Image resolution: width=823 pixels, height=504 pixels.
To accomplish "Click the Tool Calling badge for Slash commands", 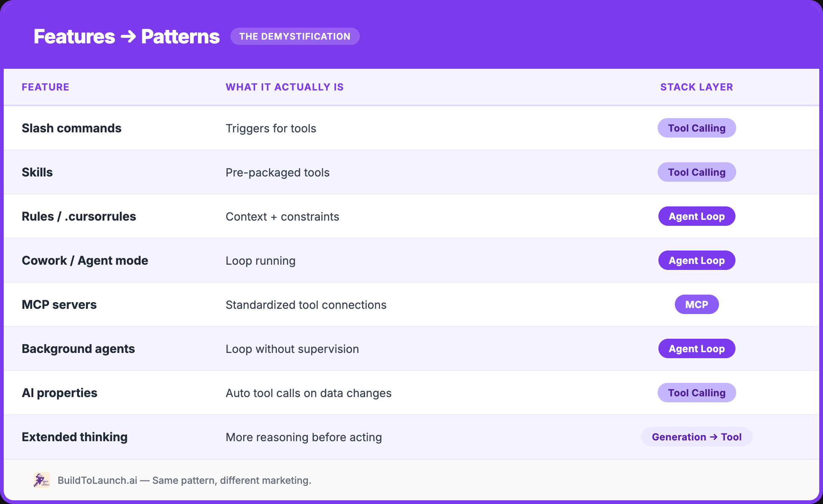I will click(697, 128).
